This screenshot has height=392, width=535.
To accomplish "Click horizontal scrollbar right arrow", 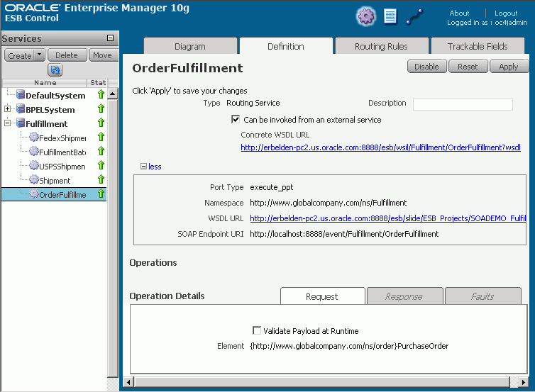I will pos(524,382).
